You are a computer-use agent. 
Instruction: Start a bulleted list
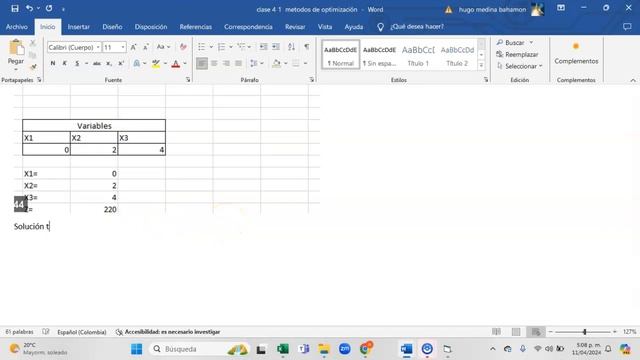pyautogui.click(x=202, y=47)
